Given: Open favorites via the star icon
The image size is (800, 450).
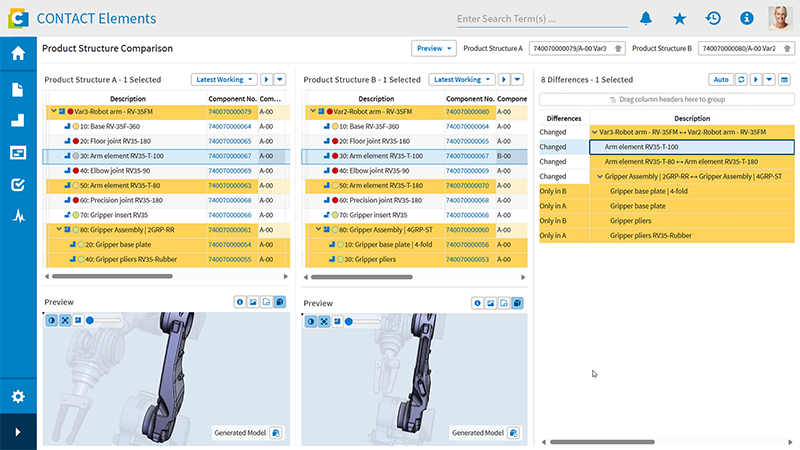Looking at the screenshot, I should click(x=680, y=18).
